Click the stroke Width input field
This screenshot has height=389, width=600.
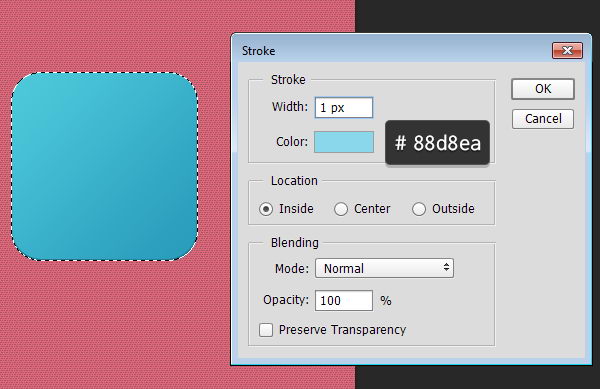344,107
